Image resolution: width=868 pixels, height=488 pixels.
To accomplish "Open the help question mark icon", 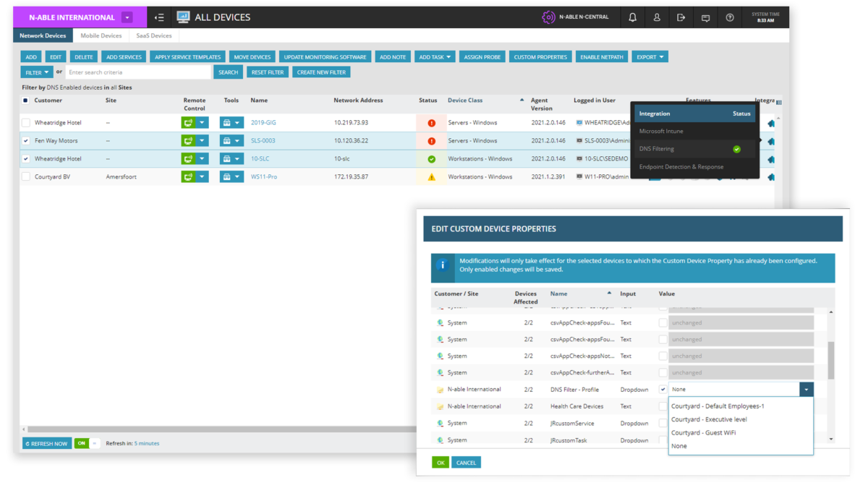I will [x=730, y=17].
